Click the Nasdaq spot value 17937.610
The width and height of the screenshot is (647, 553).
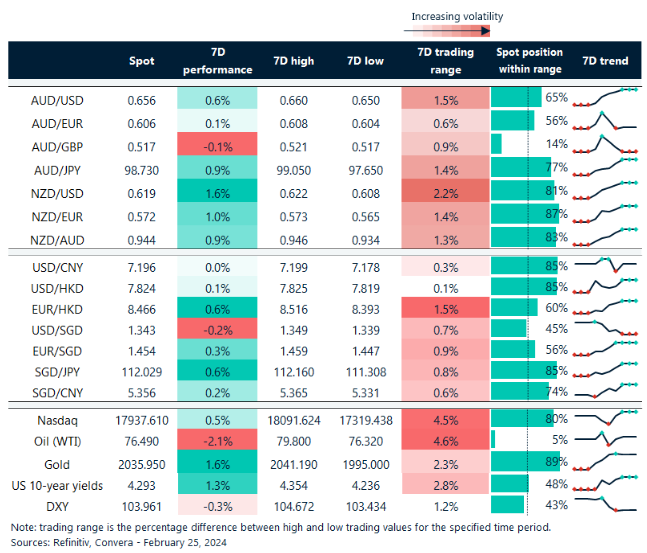coord(142,418)
